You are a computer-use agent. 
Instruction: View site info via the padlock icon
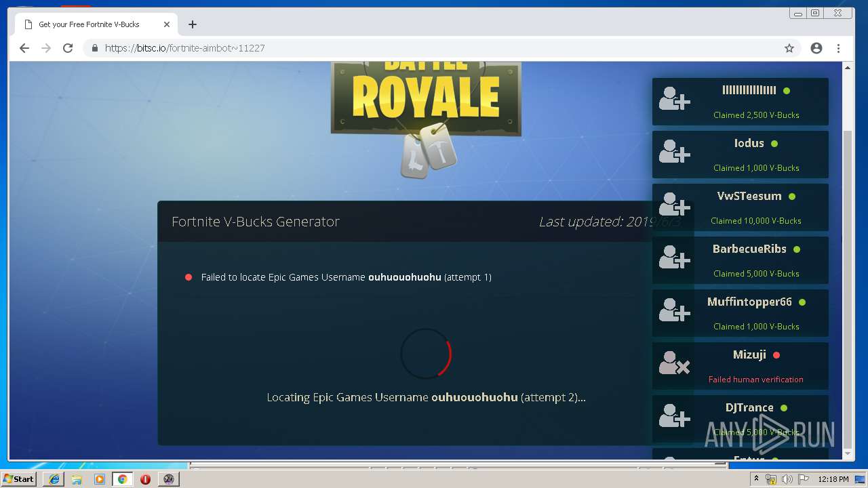pos(95,48)
